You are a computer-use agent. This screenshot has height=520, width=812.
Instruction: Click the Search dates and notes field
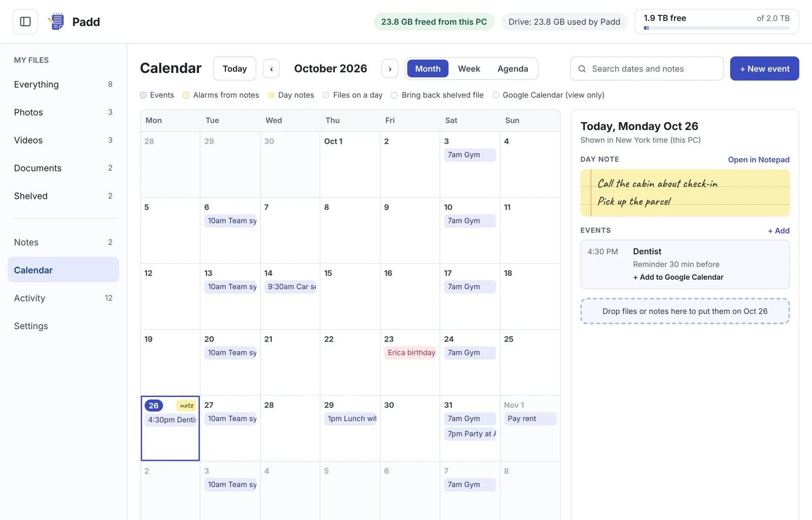(647, 69)
